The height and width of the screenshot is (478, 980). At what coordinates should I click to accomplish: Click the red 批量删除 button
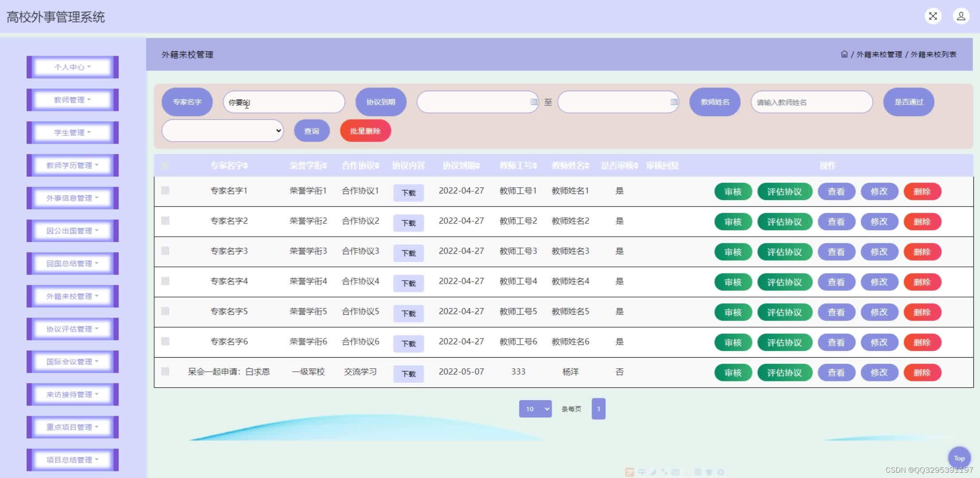coord(365,131)
